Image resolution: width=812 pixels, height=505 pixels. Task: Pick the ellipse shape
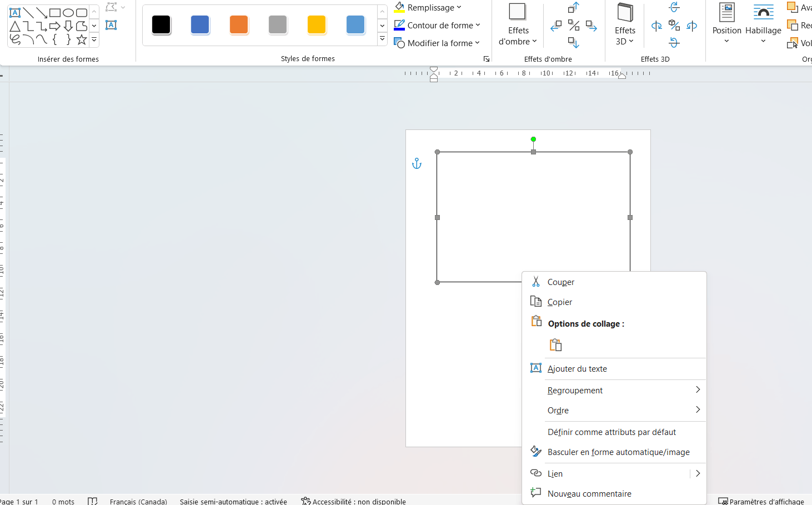pos(68,12)
